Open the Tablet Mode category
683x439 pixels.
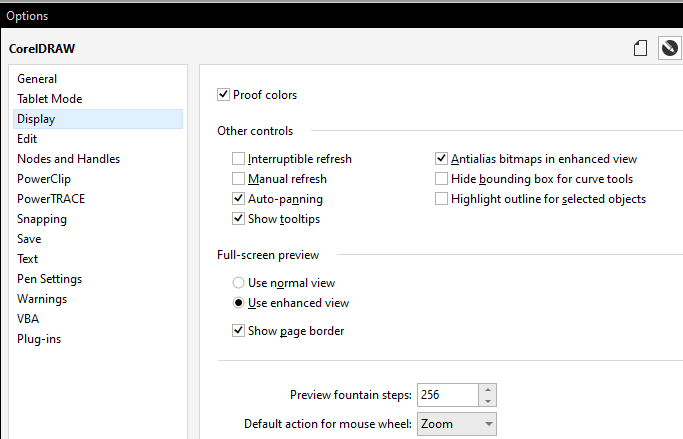[x=98, y=99]
